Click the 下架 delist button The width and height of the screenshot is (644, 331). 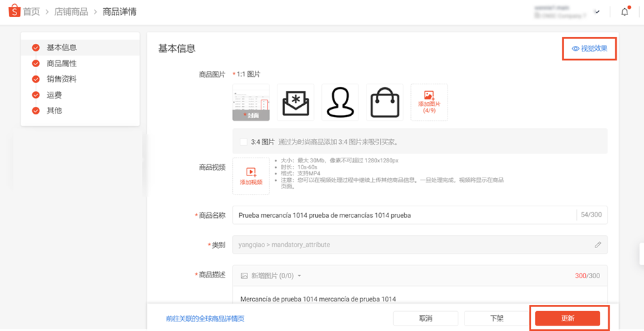click(x=497, y=318)
